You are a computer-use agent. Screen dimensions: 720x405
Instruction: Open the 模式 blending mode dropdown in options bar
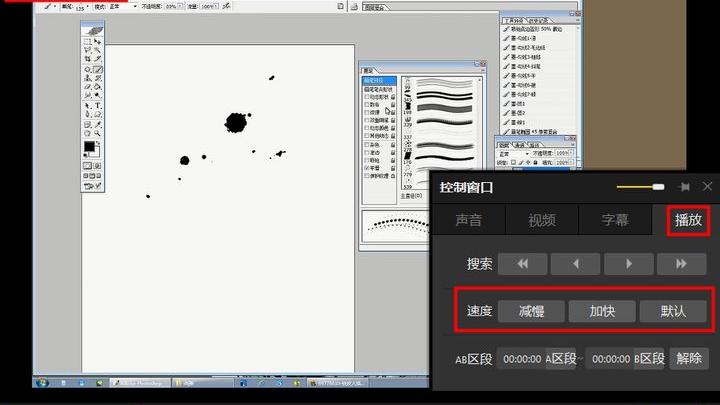point(135,6)
